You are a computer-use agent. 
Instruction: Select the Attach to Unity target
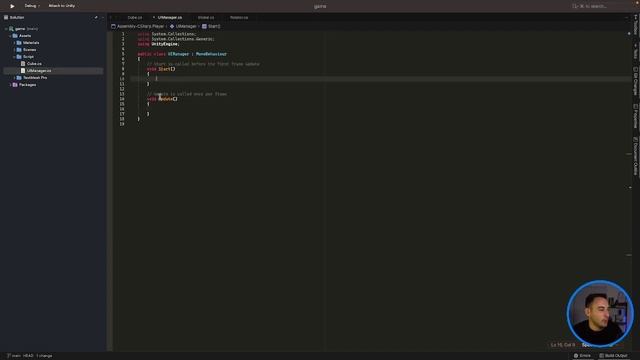[62, 6]
